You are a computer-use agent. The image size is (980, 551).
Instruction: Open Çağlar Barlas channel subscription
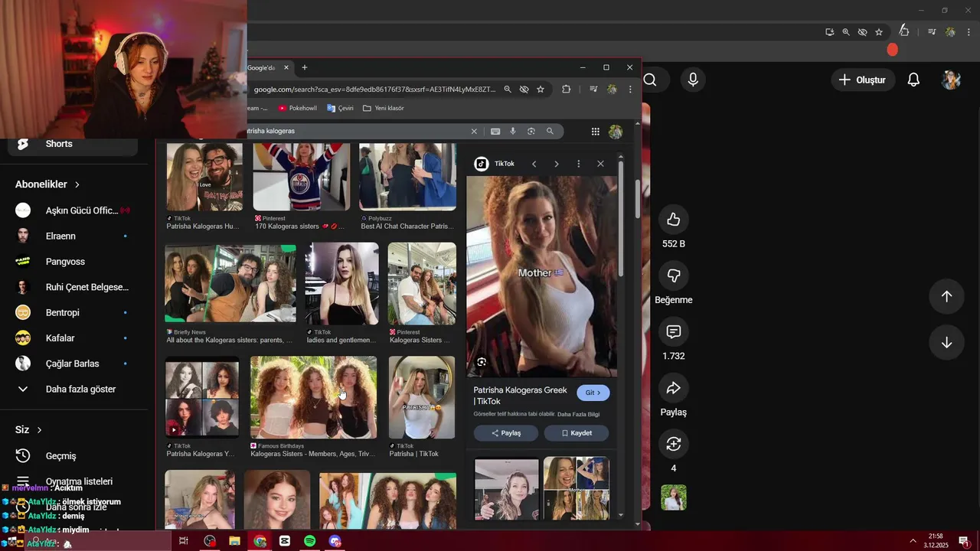73,364
